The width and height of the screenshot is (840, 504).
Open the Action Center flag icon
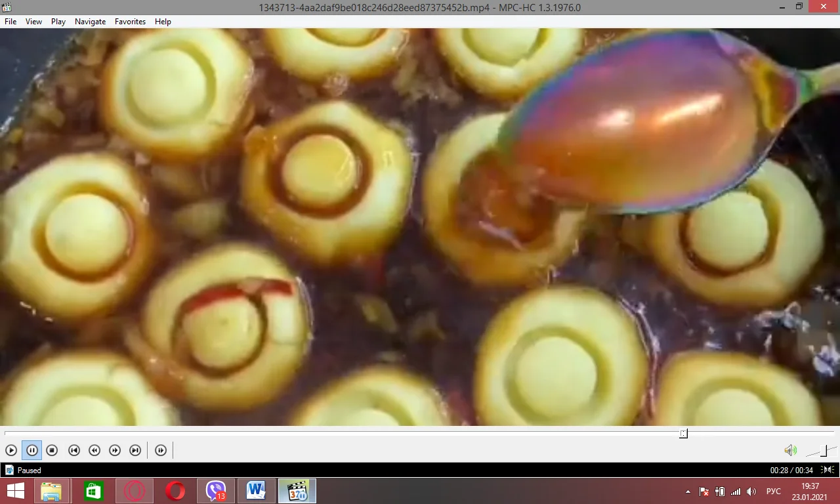point(703,492)
